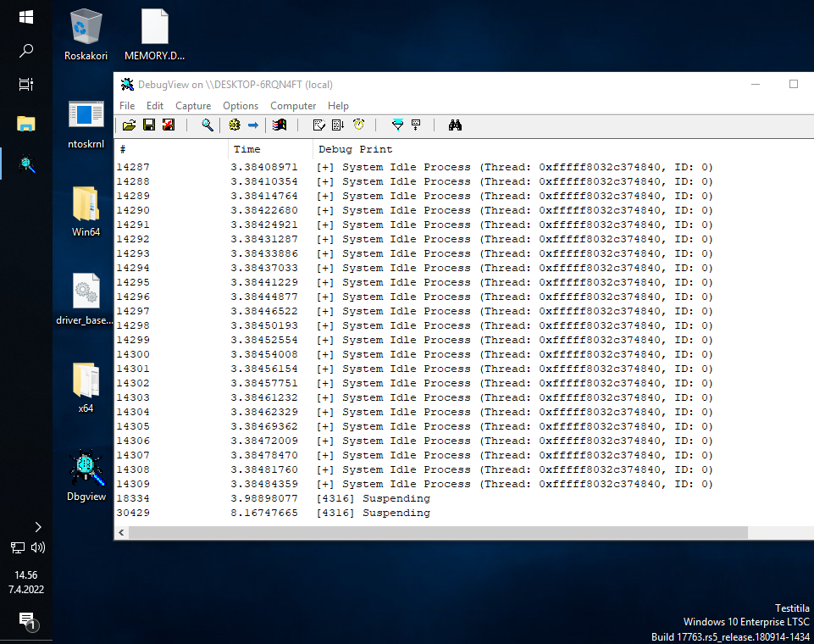Toggle Autoscroll icon in toolbar
Screen dimensions: 814x644
(x=338, y=125)
